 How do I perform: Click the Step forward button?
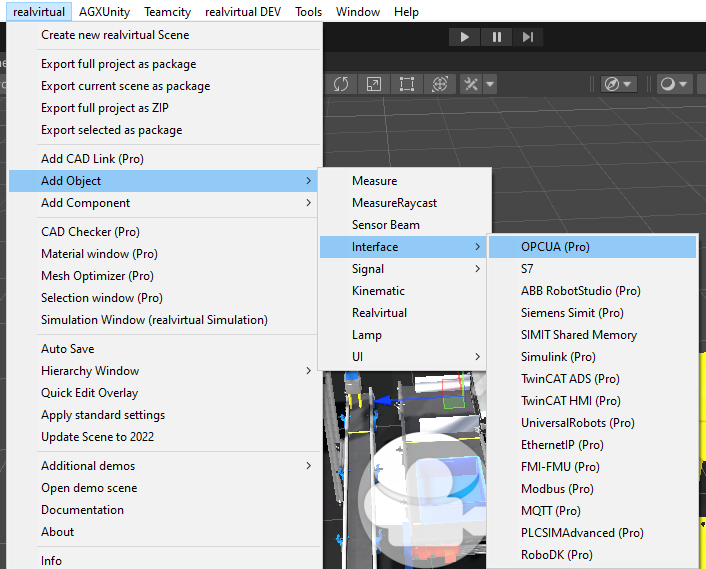(529, 37)
